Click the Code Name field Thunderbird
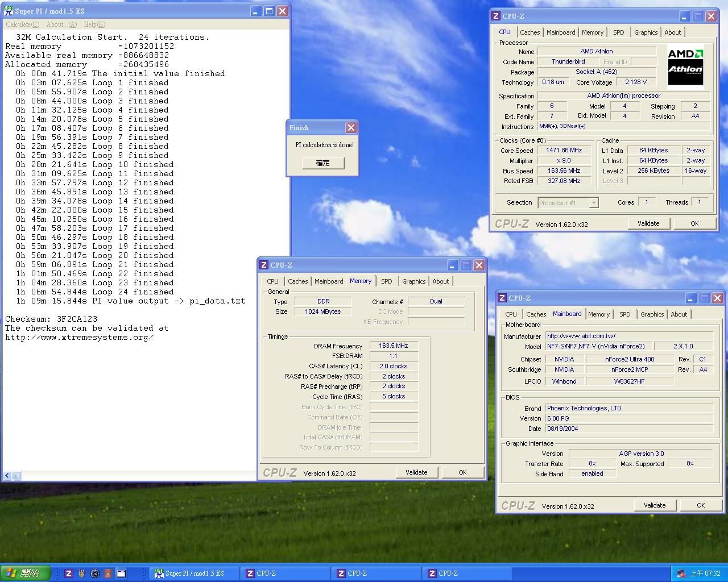This screenshot has width=728, height=582. 568,62
